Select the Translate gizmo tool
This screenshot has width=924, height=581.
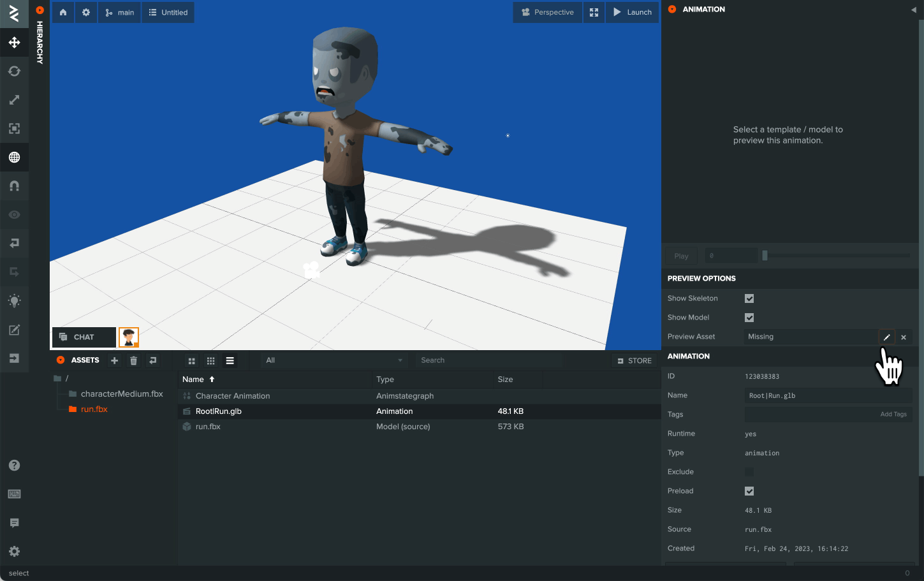coord(14,43)
